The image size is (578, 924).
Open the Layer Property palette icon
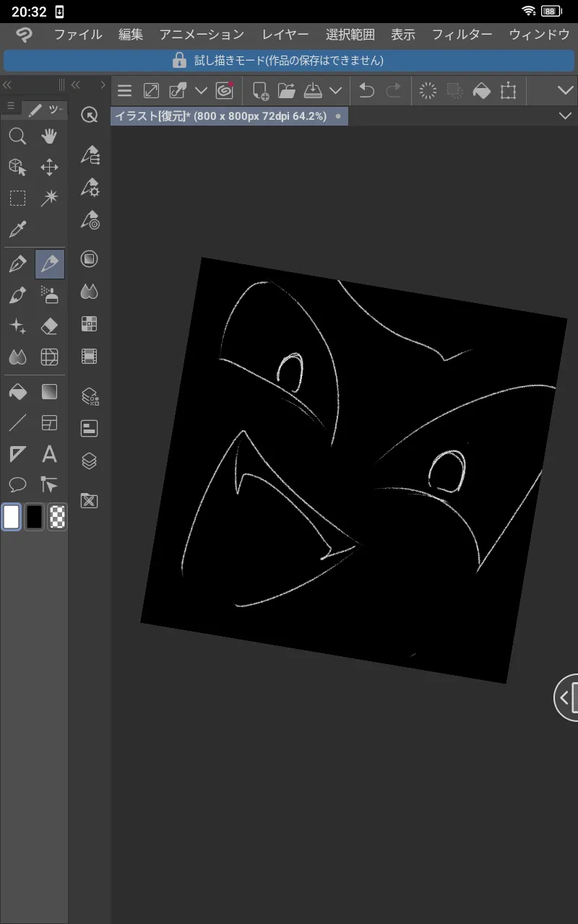(90, 396)
